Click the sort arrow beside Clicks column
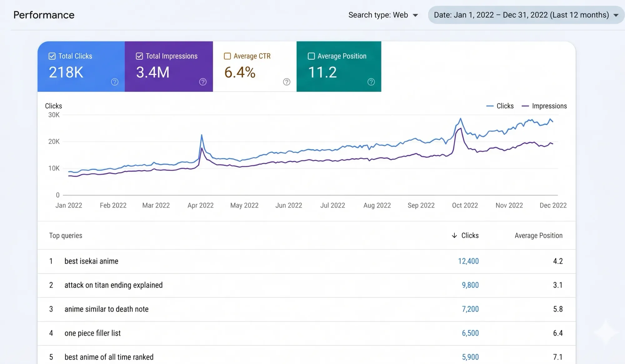Image resolution: width=625 pixels, height=364 pixels. (454, 236)
